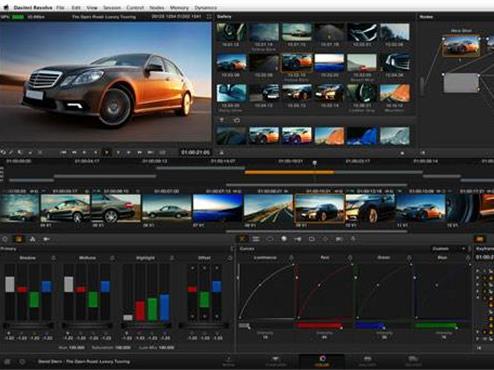This screenshot has height=370, width=494.
Task: Click the settings gear icon at bottom left
Action: [x=22, y=361]
